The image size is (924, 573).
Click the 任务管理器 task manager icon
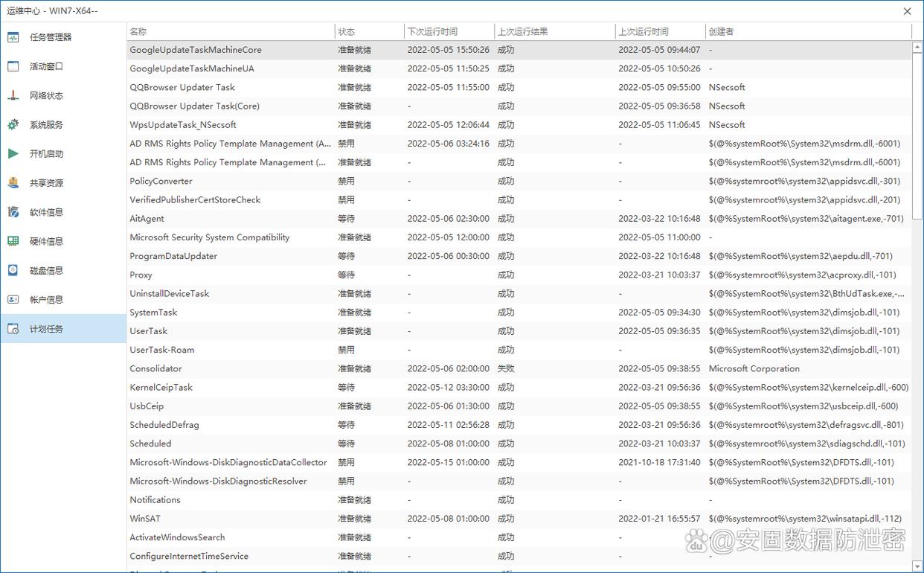pos(13,37)
